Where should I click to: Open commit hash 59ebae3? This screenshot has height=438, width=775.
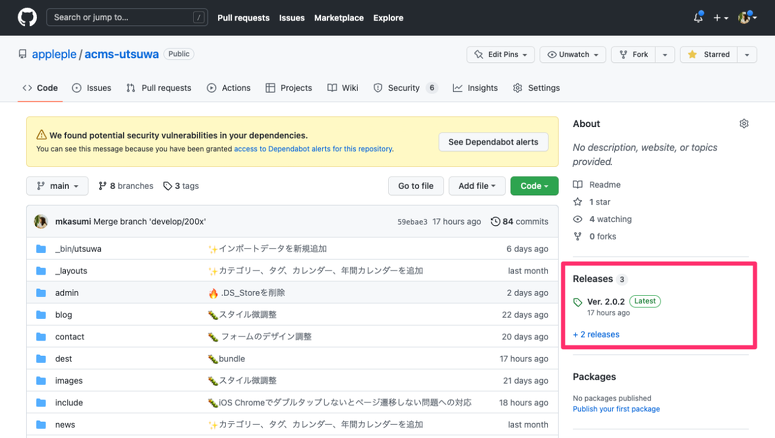pyautogui.click(x=412, y=222)
